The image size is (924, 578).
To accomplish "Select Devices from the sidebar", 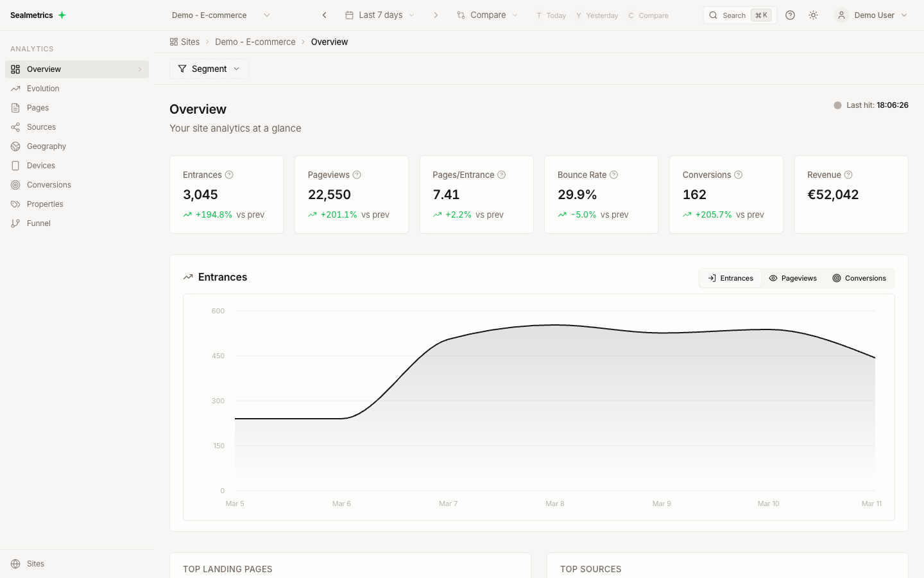I will click(39, 165).
